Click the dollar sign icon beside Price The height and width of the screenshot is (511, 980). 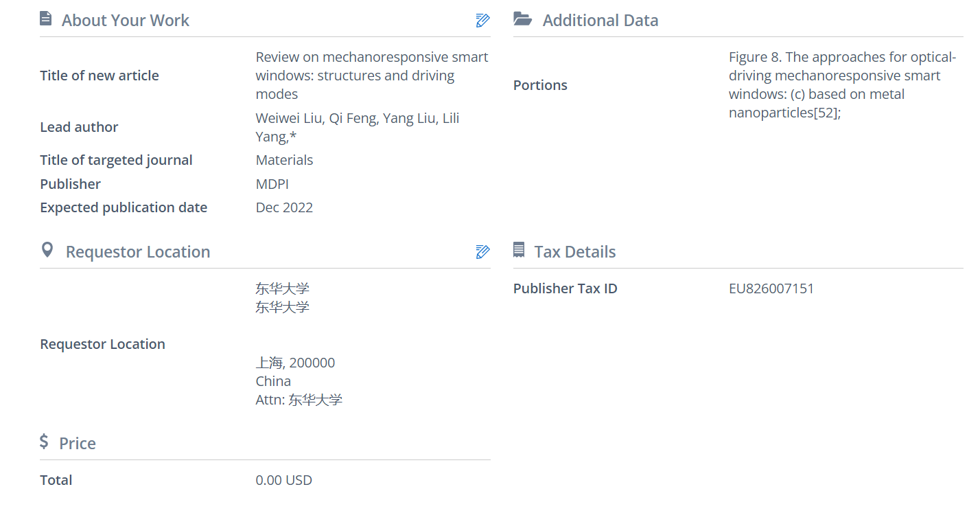click(45, 442)
